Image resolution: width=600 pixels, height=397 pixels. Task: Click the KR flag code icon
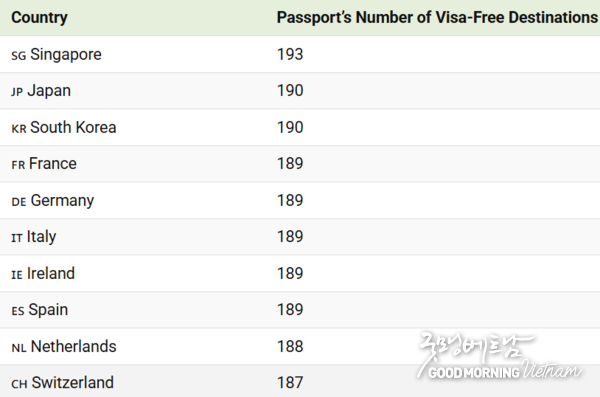[x=19, y=129]
